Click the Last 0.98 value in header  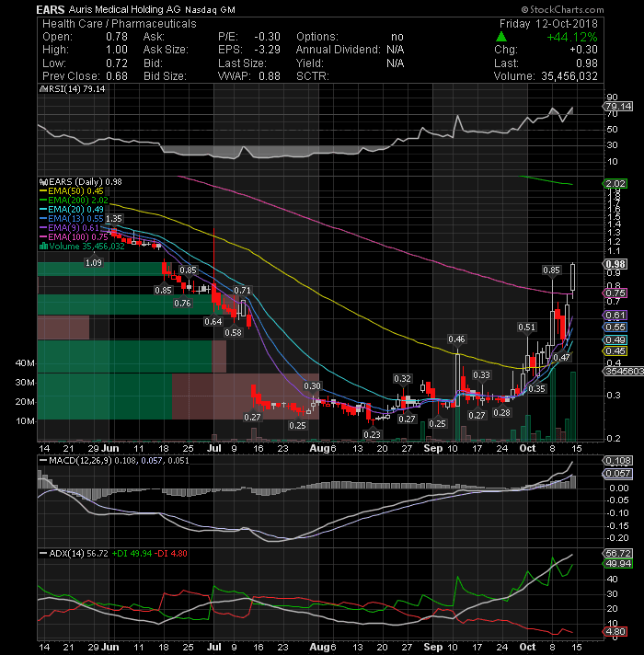[x=587, y=63]
